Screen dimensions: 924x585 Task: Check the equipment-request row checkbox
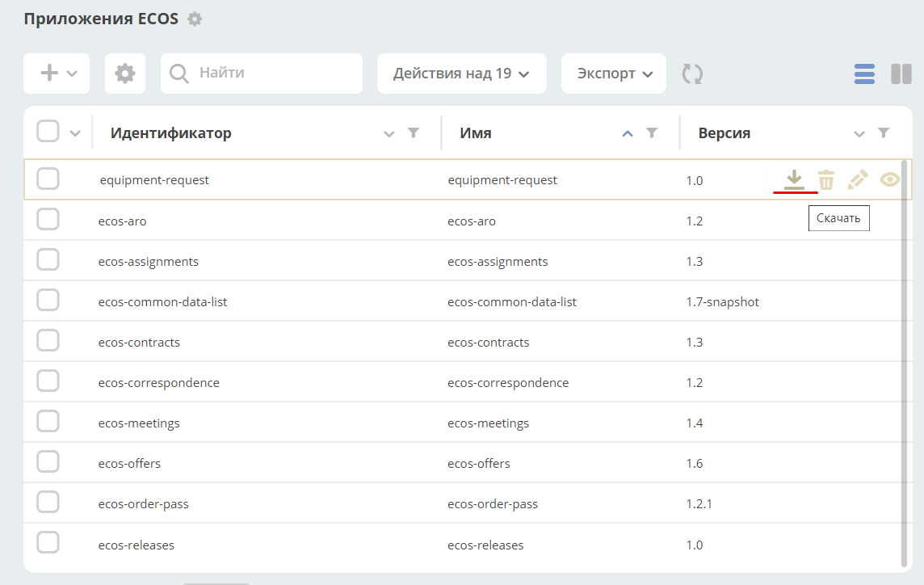tap(48, 179)
